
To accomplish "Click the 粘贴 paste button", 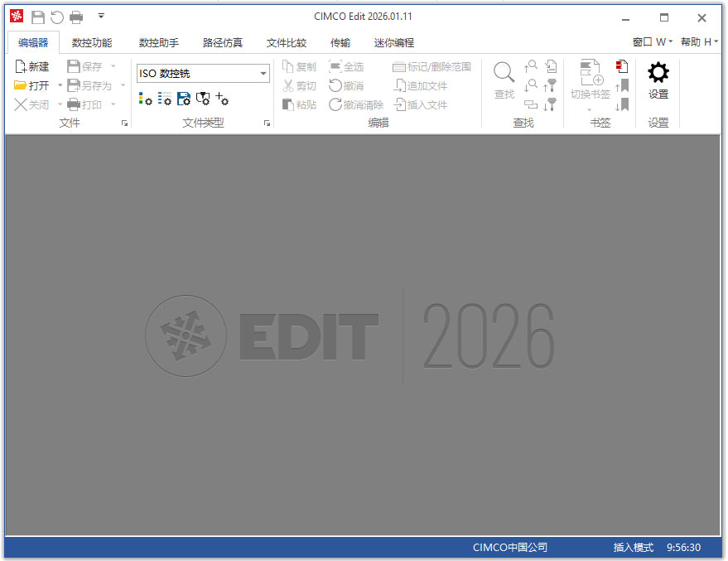I will pos(300,105).
